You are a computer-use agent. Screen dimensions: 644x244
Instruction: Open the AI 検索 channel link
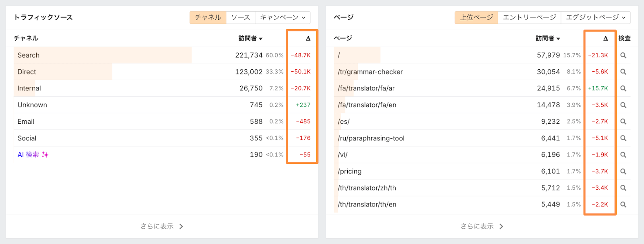(x=28, y=155)
